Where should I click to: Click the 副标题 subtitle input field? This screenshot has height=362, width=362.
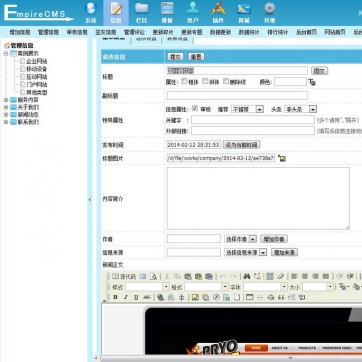coord(237,96)
